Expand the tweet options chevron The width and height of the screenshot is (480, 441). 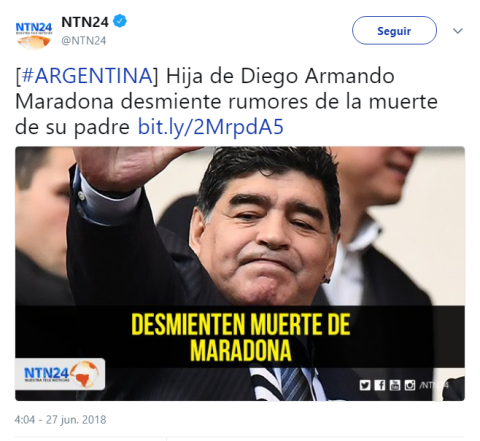tap(458, 31)
